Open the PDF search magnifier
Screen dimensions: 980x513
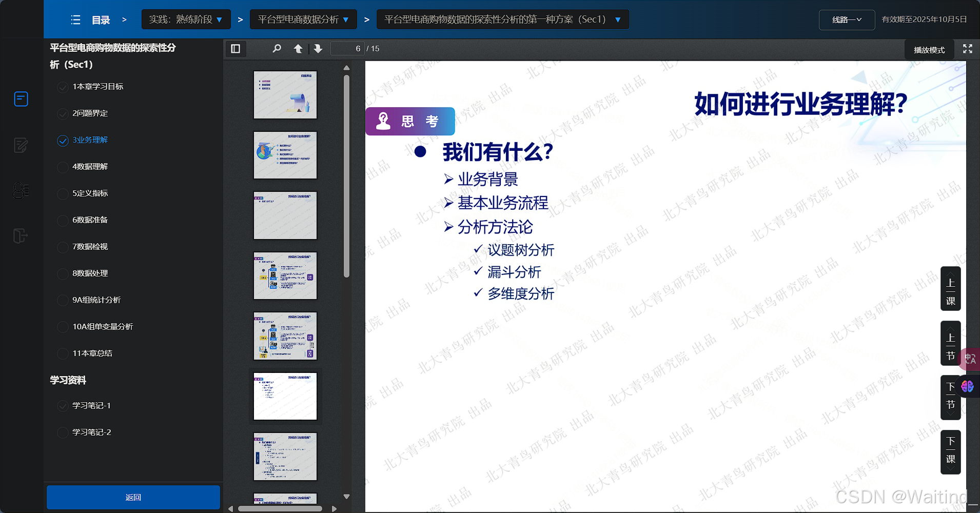click(x=277, y=49)
